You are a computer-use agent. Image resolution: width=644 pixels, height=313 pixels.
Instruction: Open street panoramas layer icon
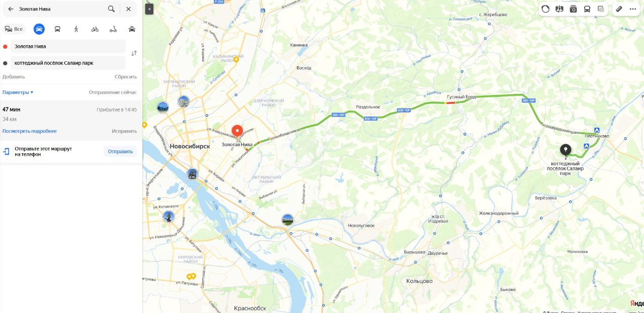point(559,9)
